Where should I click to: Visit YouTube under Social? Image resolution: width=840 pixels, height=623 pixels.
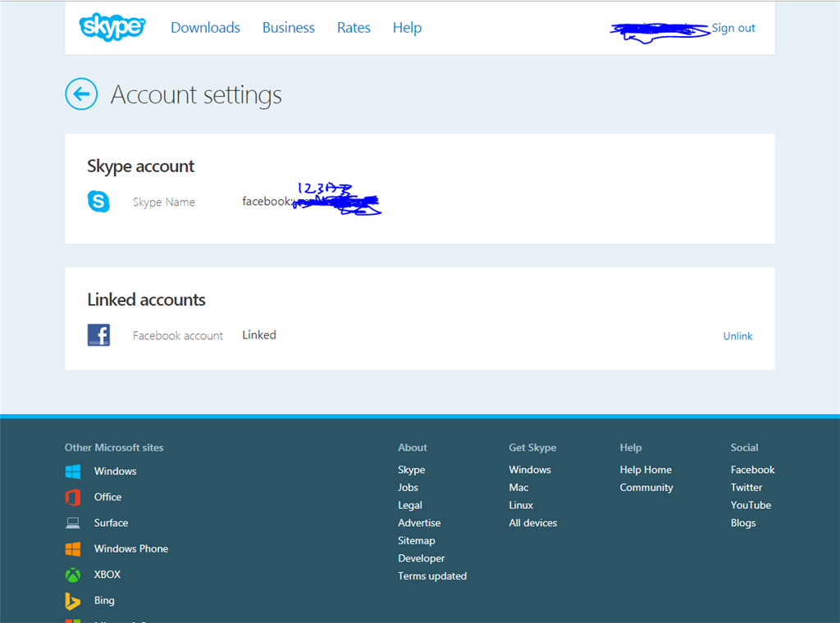coord(751,505)
